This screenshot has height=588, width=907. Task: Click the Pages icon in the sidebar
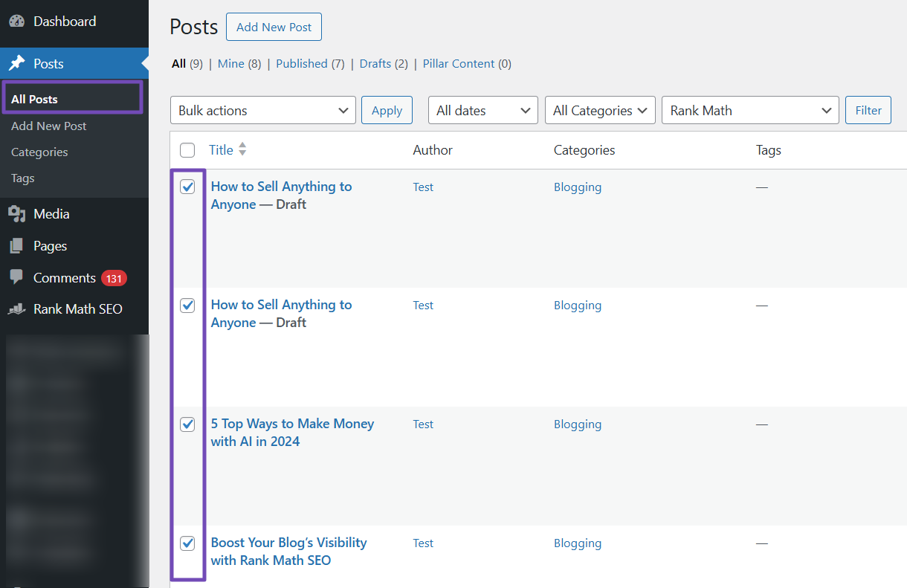point(16,245)
